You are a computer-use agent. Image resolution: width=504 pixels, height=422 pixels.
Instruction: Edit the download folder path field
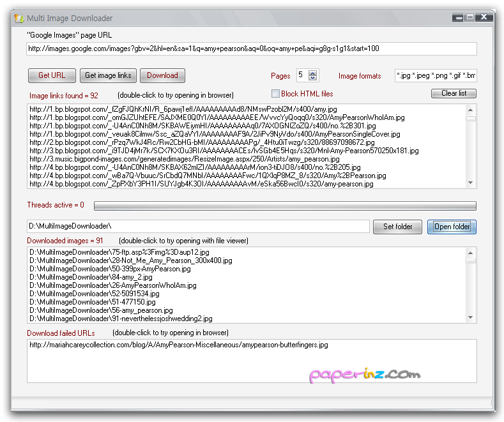[198, 227]
